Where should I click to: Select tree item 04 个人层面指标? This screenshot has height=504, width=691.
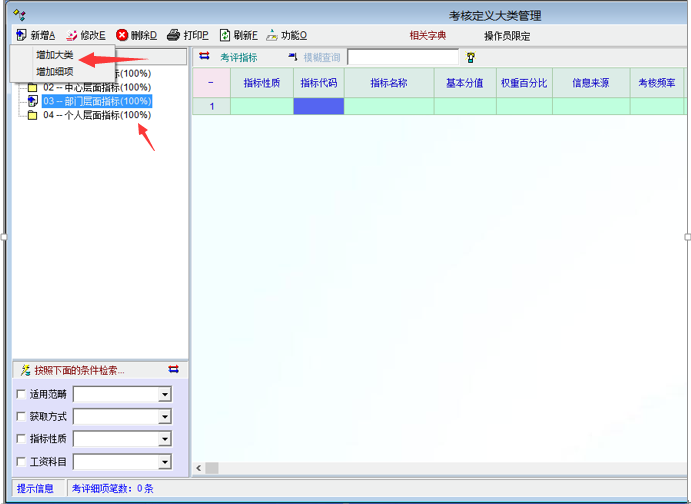[x=97, y=115]
